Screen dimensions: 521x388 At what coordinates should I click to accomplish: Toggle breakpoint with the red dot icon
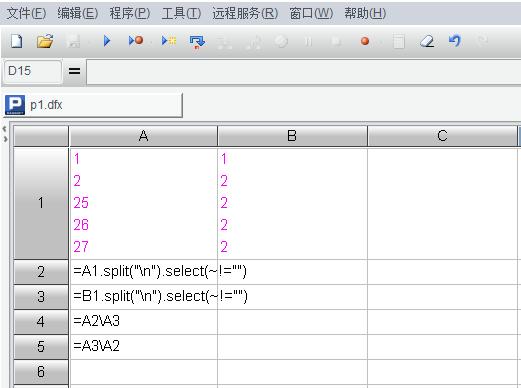365,41
